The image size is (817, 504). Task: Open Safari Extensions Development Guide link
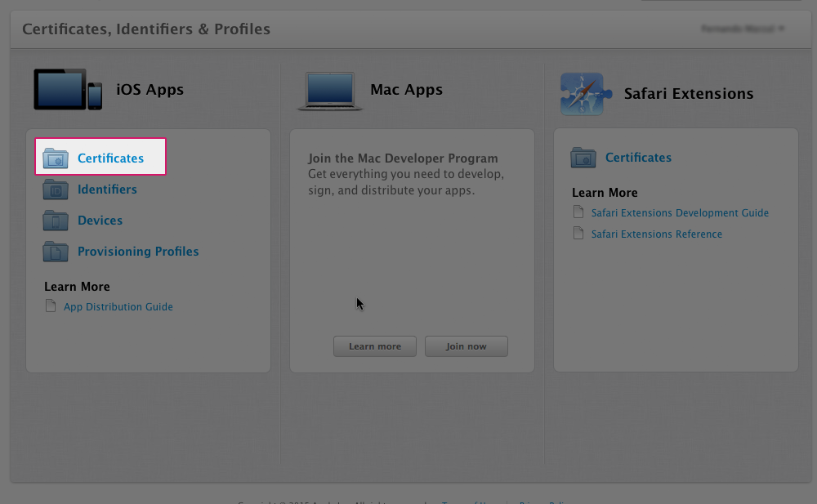pos(680,212)
